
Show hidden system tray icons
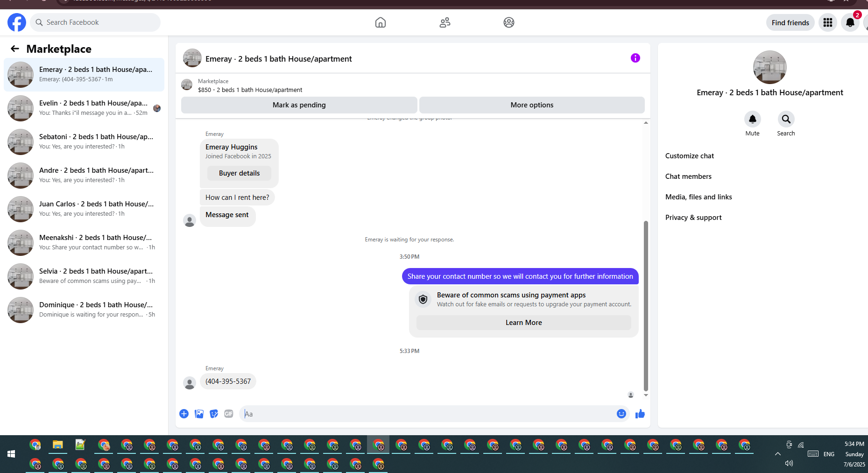pyautogui.click(x=778, y=454)
